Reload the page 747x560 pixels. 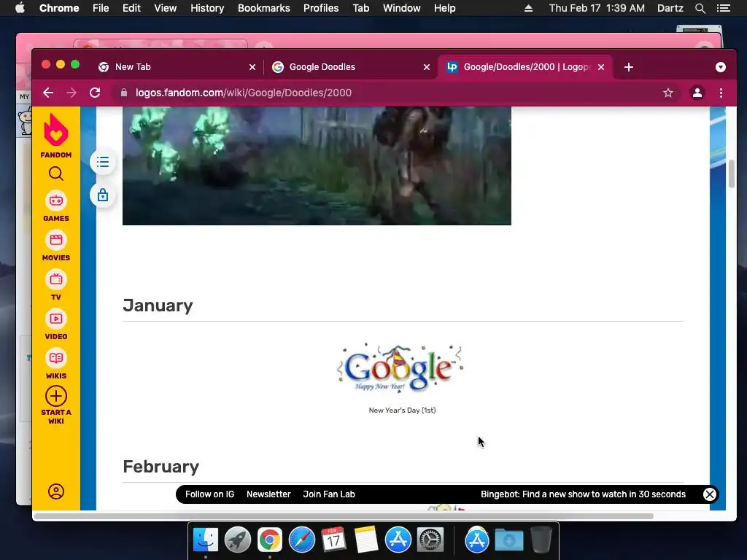pyautogui.click(x=95, y=93)
